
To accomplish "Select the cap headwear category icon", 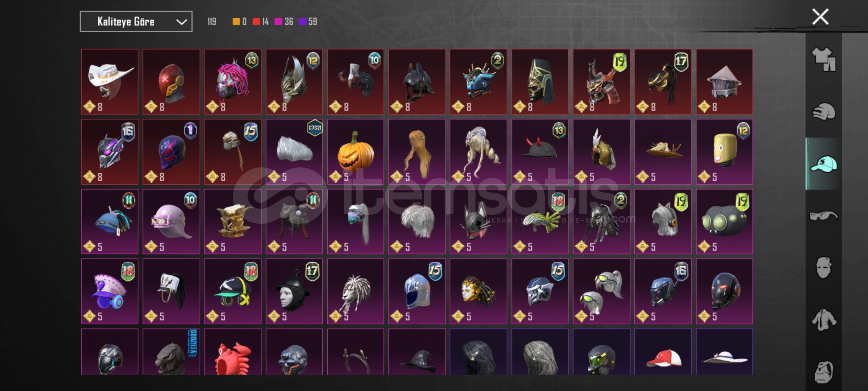I will coord(824,164).
